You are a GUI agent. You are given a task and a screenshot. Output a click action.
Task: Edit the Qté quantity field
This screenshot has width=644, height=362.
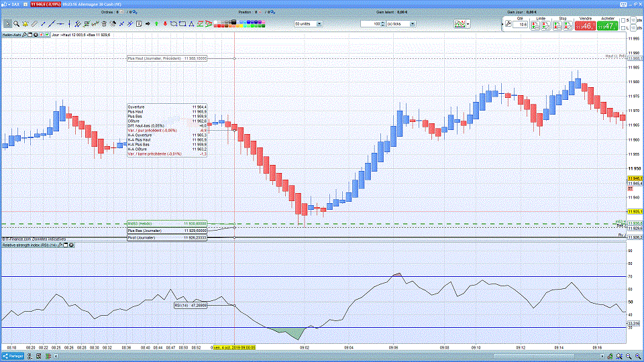[520, 25]
